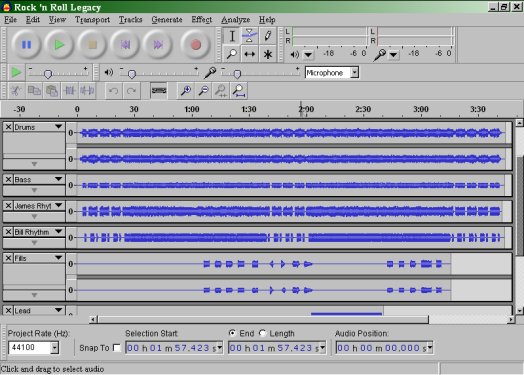Open the Transport menu
This screenshot has height=375, width=524.
point(93,20)
